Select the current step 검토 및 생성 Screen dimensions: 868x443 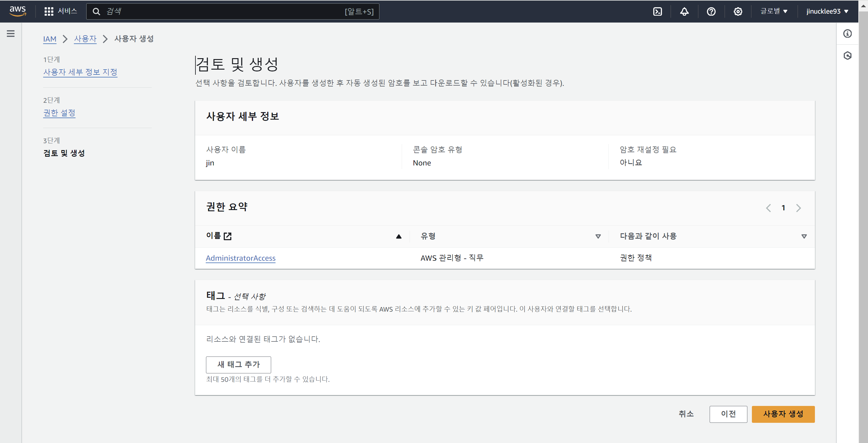[x=64, y=153]
